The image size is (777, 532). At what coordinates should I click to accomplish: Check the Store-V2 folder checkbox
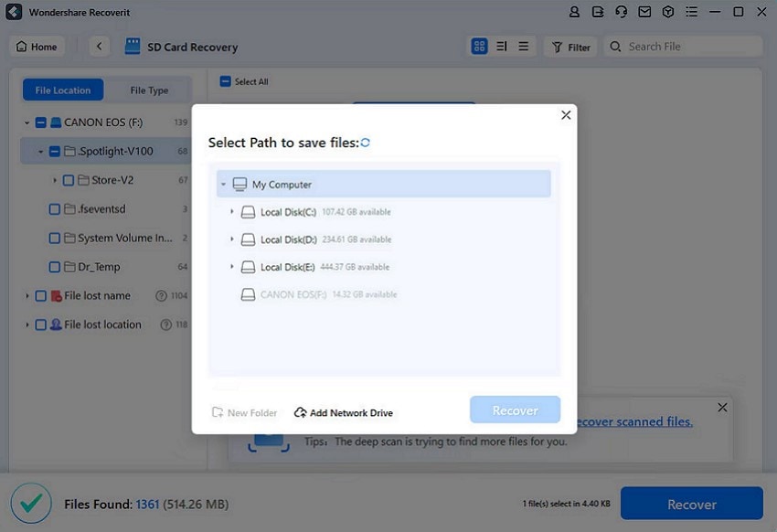click(x=69, y=180)
